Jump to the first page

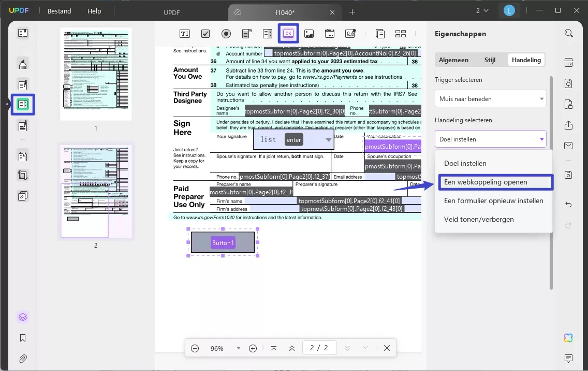click(274, 348)
